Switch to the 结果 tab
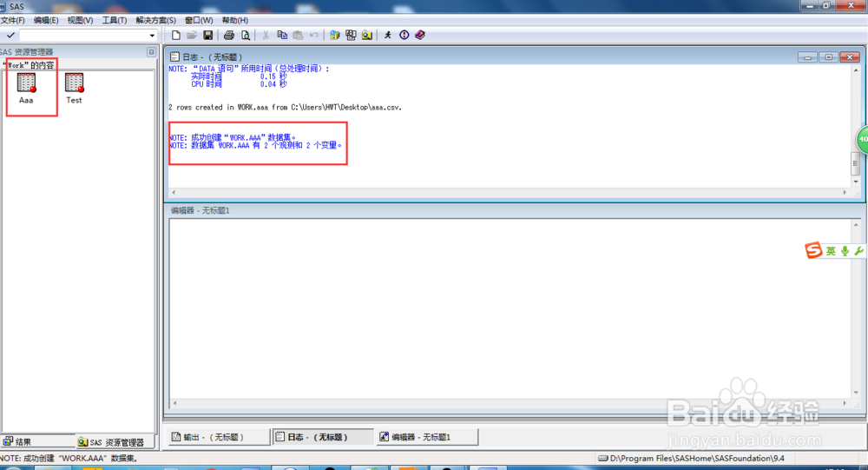868x470 pixels. [37, 441]
